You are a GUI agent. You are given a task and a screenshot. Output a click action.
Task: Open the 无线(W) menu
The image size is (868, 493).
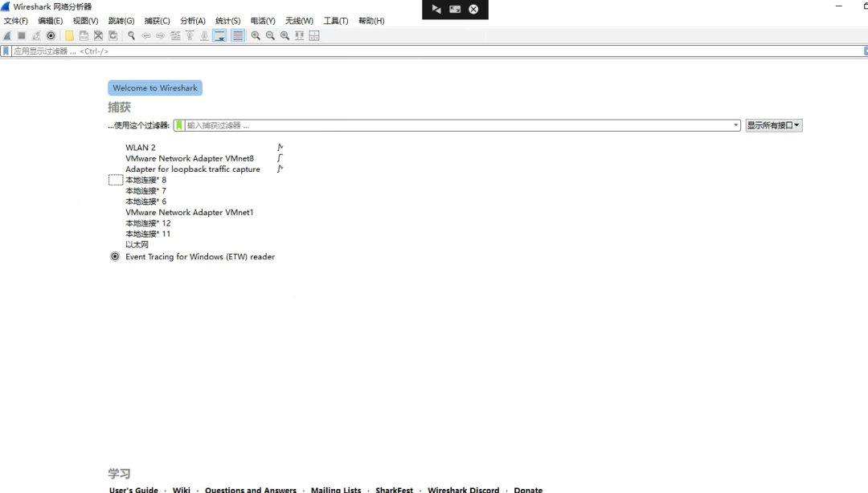click(x=299, y=20)
